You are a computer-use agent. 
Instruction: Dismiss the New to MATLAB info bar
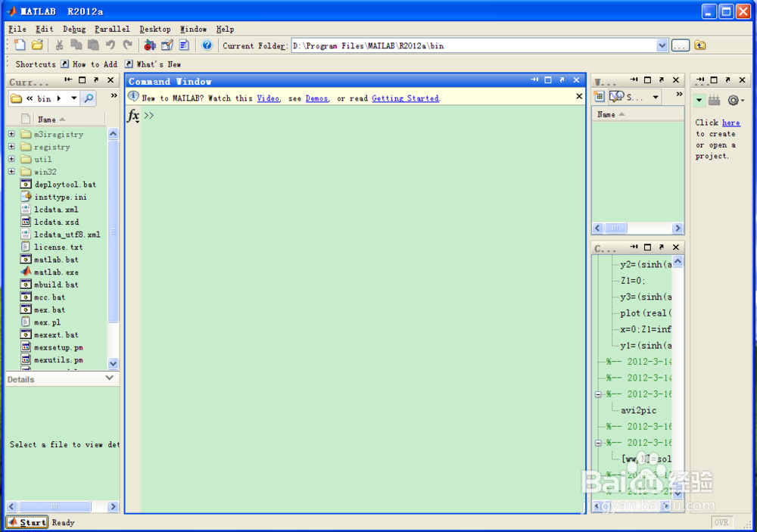point(579,96)
